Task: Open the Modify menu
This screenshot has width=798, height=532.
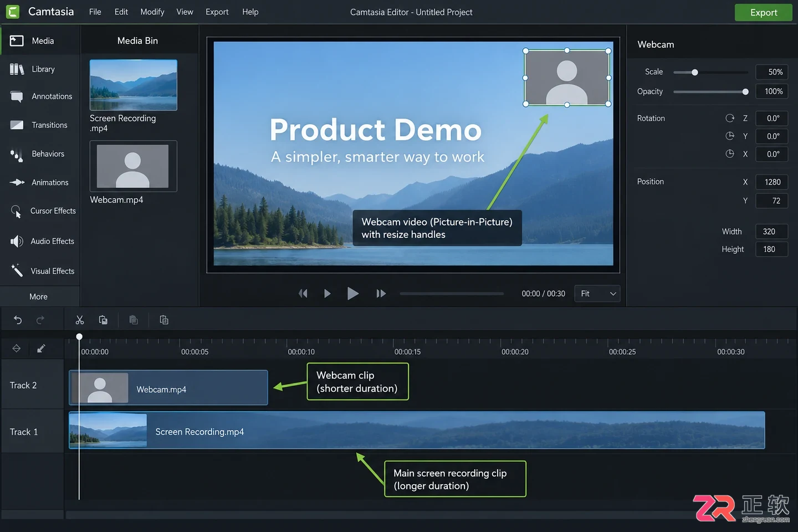Action: [x=152, y=12]
